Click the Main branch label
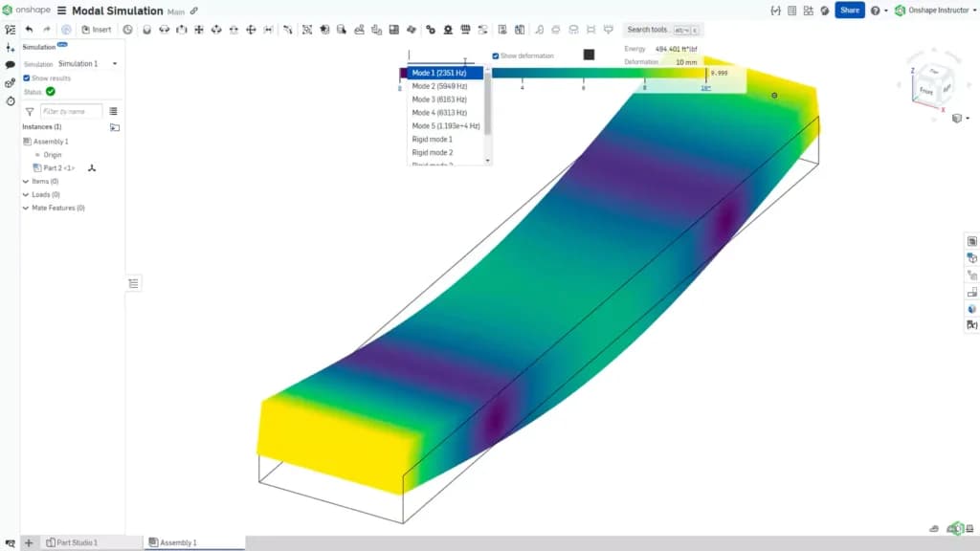The image size is (980, 551). click(176, 11)
